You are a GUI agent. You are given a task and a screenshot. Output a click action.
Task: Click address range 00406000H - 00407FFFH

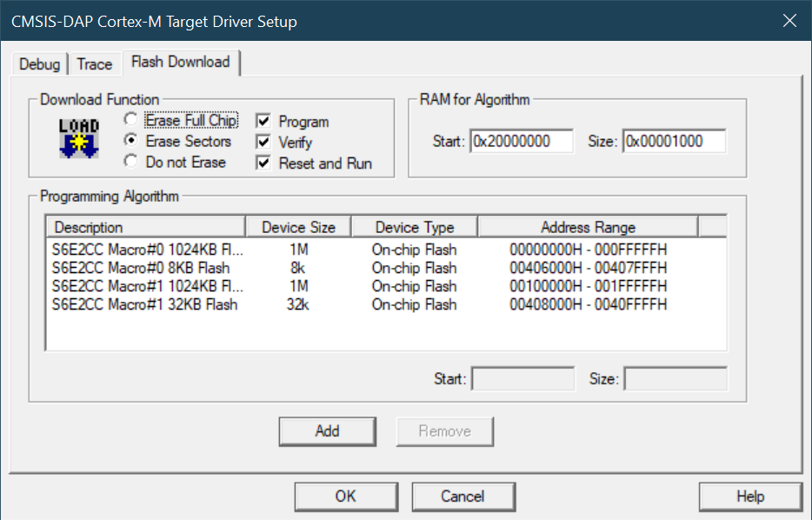tap(588, 268)
